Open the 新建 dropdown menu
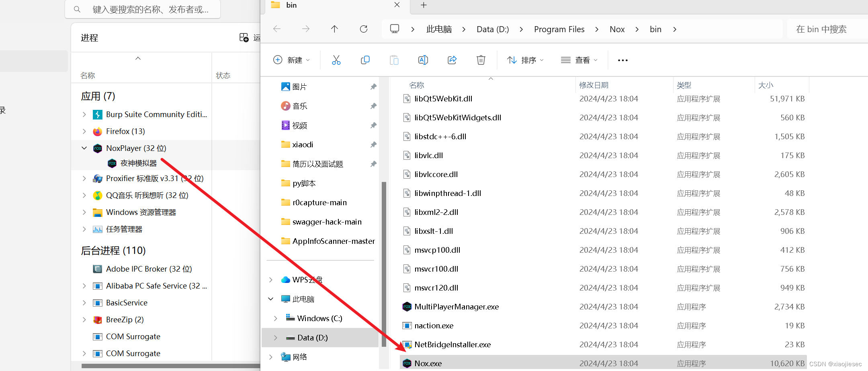This screenshot has width=868, height=371. [x=292, y=60]
